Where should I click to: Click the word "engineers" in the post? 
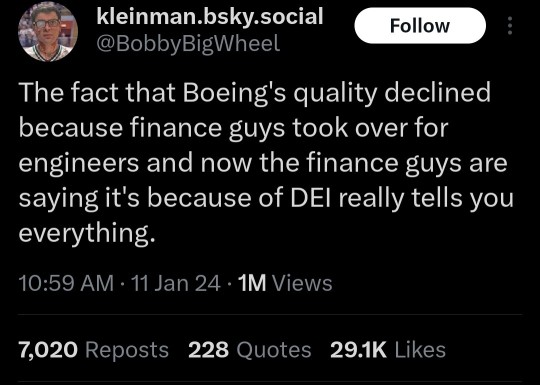click(79, 164)
